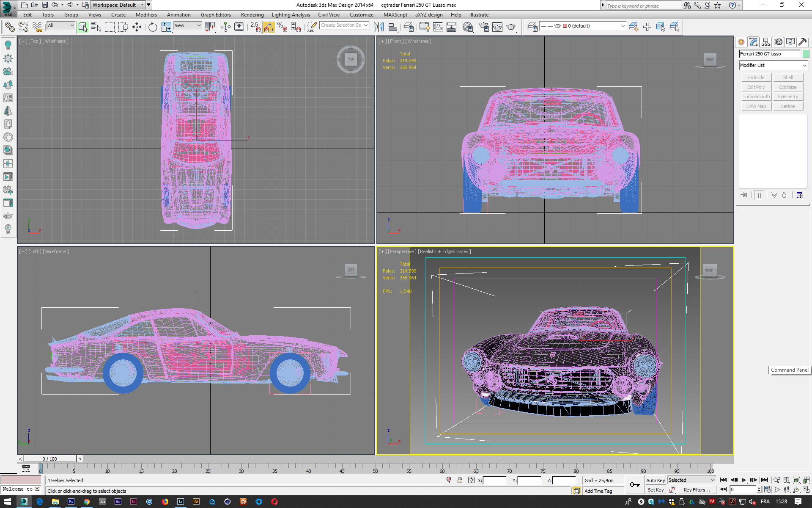
Task: Click the Play Animation button
Action: click(744, 480)
